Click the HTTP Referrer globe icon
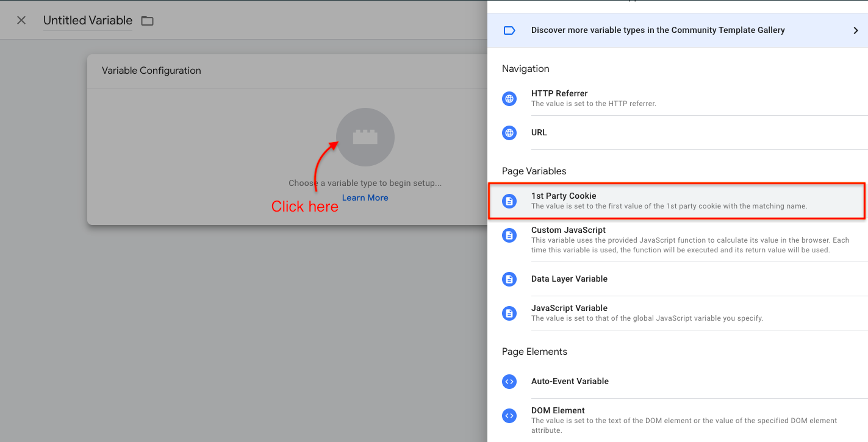The image size is (868, 442). tap(509, 99)
